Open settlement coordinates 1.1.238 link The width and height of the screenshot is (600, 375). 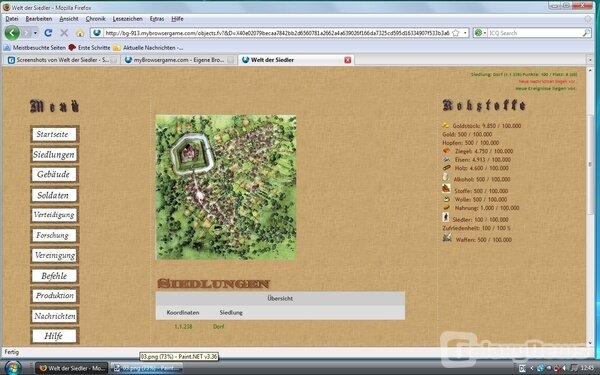click(183, 326)
